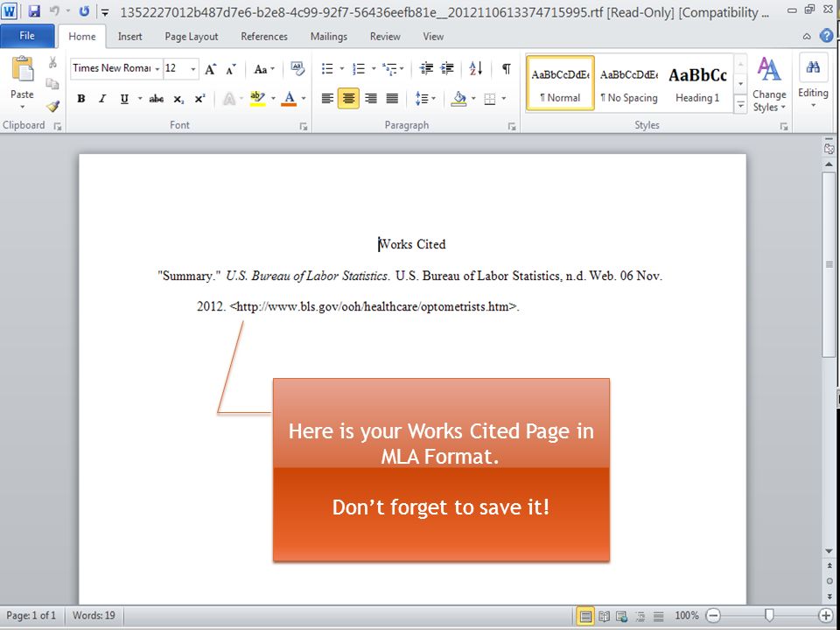
Task: Open Word Help question mark
Action: click(x=827, y=36)
